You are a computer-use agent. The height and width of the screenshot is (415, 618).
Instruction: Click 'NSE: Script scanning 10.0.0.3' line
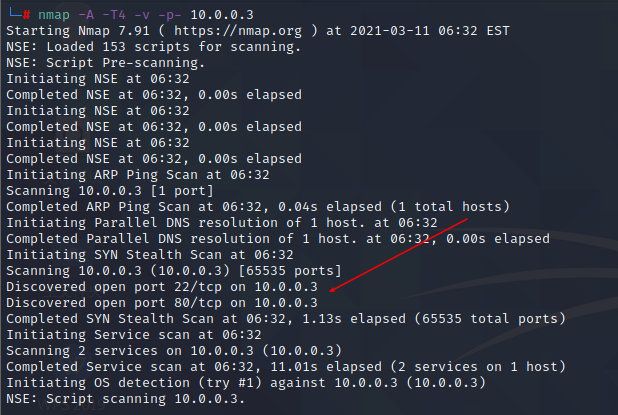tap(126, 399)
